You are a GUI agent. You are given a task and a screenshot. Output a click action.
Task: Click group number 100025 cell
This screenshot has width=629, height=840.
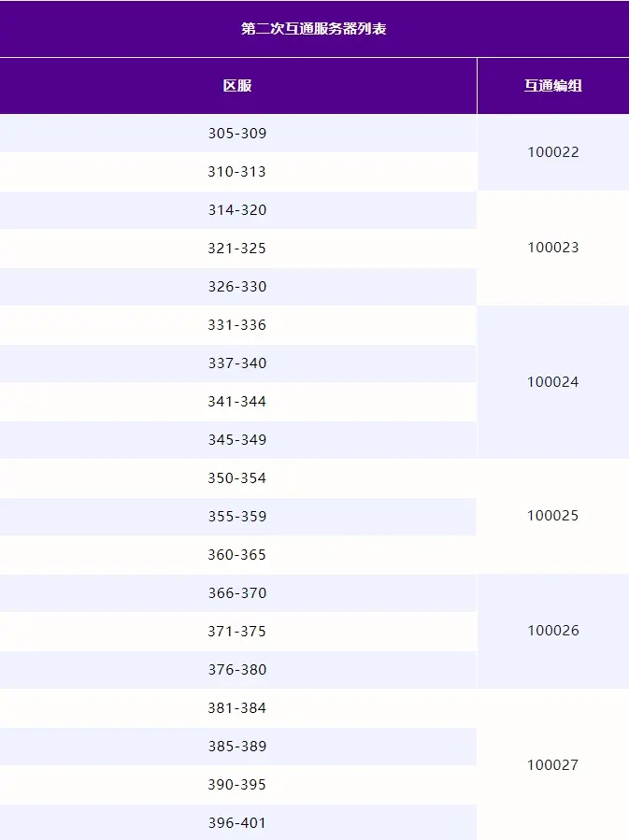coord(553,516)
